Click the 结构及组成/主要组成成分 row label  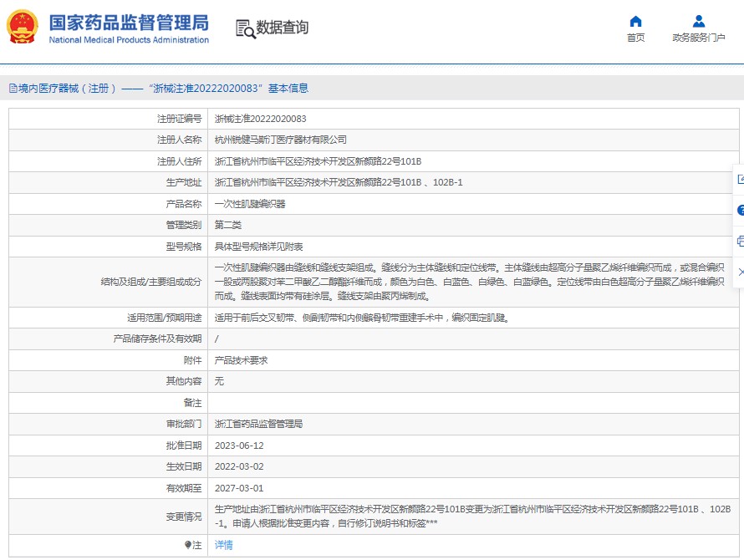coord(151,282)
